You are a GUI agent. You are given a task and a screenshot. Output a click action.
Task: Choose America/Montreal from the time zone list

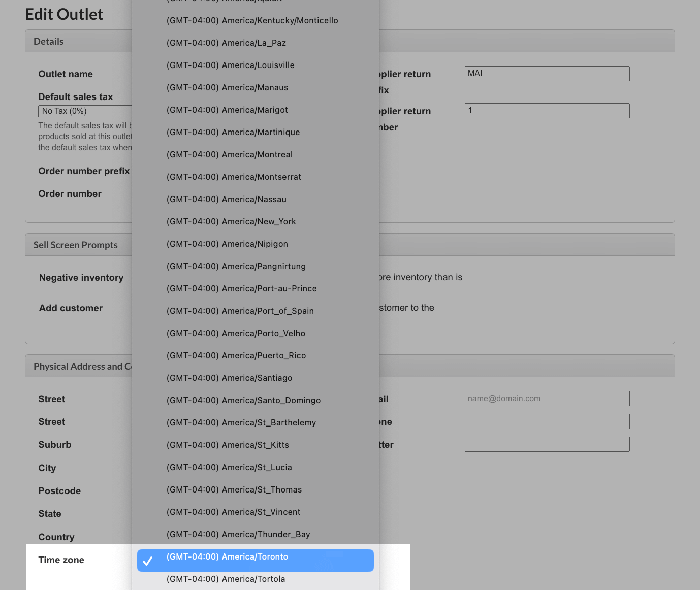229,155
